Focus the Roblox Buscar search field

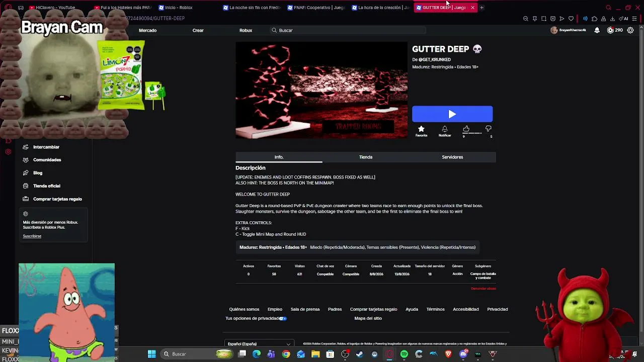point(347,30)
